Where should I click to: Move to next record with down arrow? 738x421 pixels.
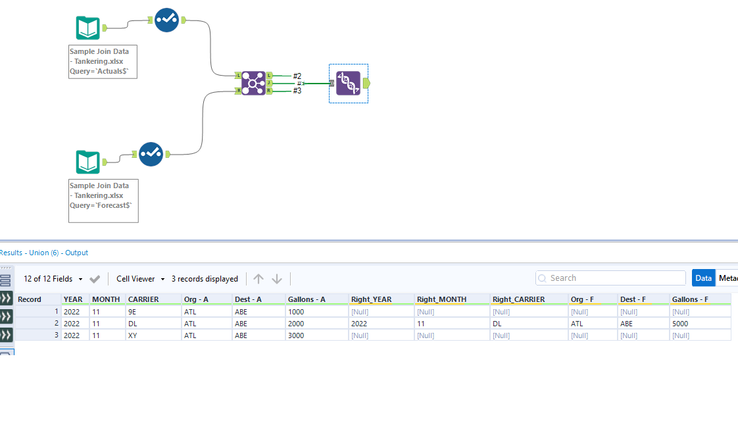coord(277,279)
